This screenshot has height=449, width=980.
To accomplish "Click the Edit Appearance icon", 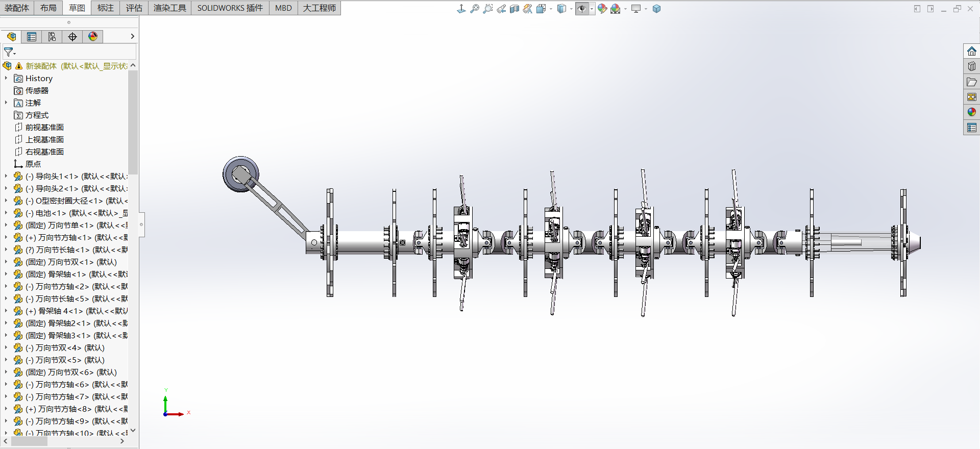I will [602, 9].
